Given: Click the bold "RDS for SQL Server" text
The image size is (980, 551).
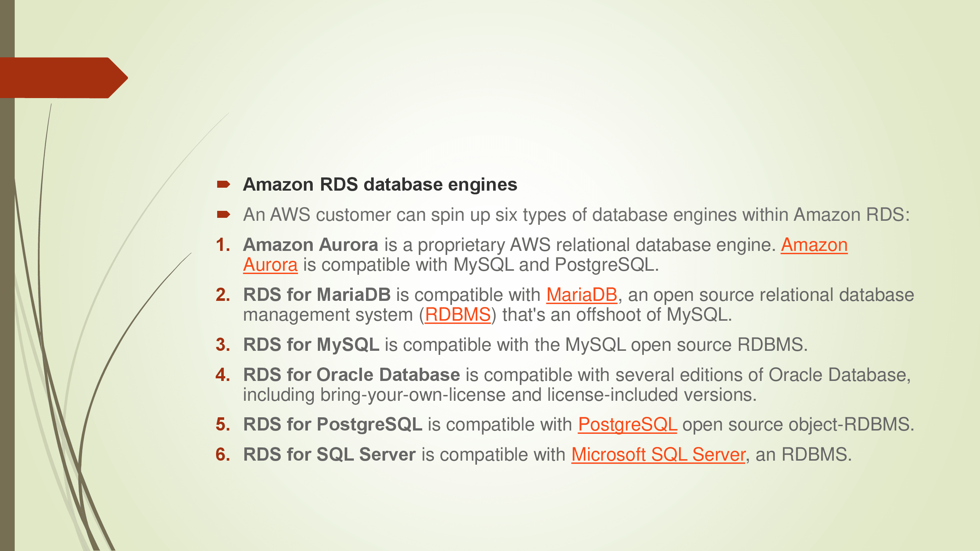Looking at the screenshot, I should tap(329, 455).
